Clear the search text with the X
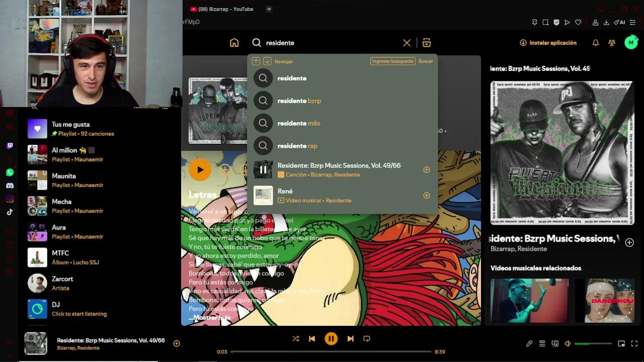Screen dimensions: 644x362 tap(407, 43)
